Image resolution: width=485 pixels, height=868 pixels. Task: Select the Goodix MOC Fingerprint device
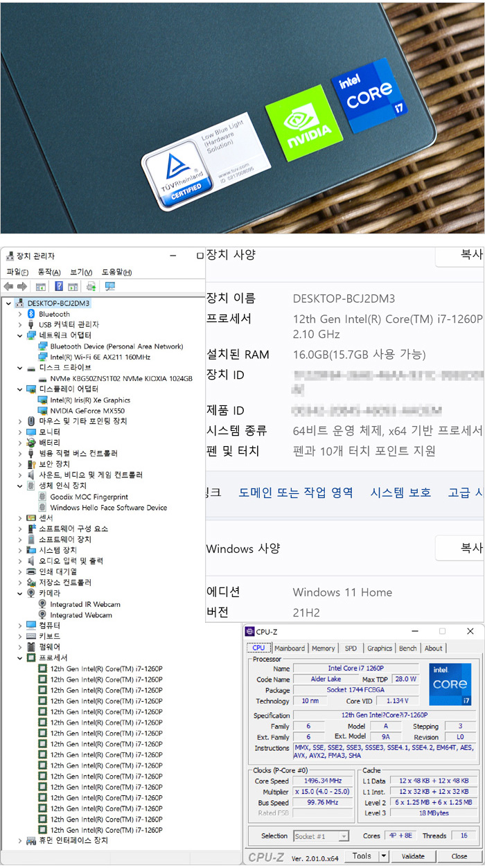click(89, 497)
